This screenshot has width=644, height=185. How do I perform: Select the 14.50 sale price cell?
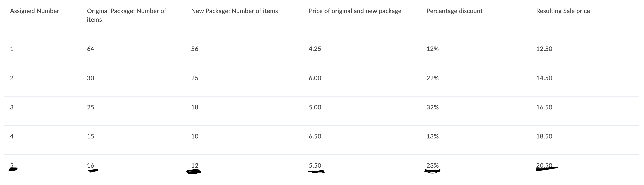[544, 78]
